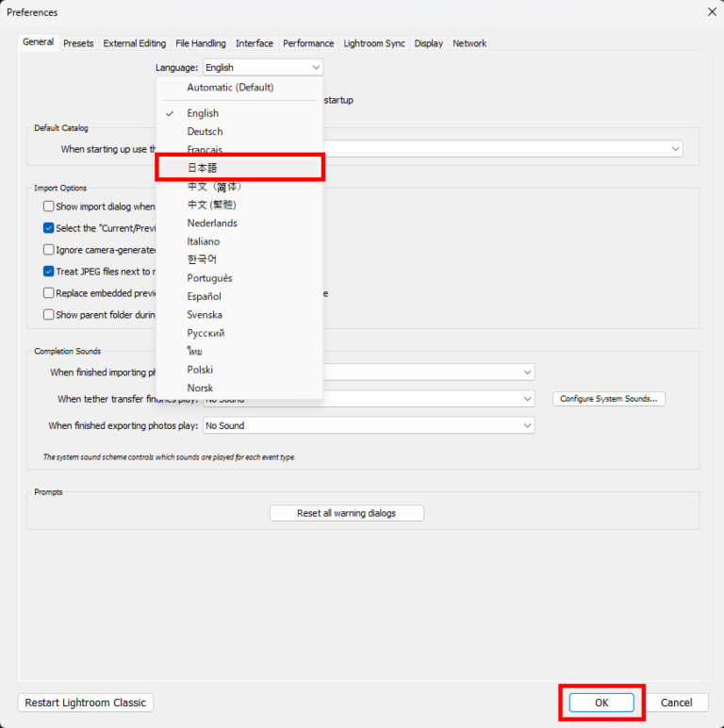Click the OK button
The height and width of the screenshot is (728, 724).
click(x=601, y=703)
